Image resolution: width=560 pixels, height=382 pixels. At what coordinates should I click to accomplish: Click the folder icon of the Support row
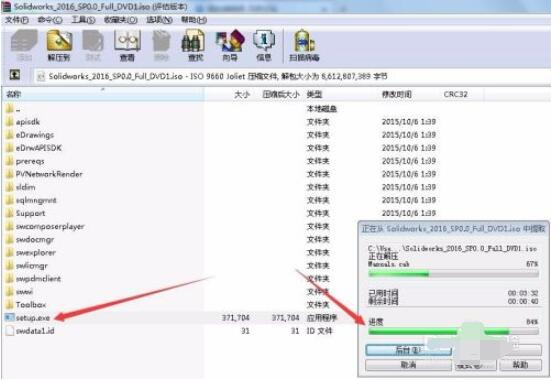pyautogui.click(x=10, y=213)
